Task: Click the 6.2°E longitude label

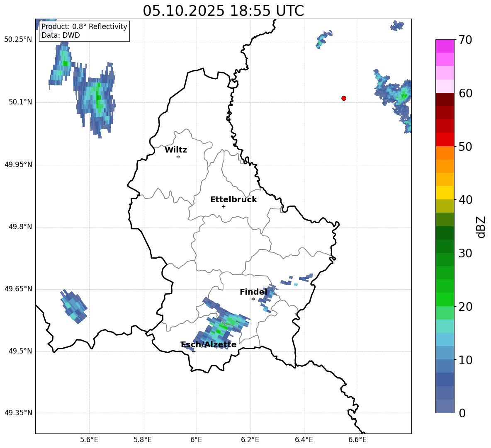Action: [x=250, y=440]
